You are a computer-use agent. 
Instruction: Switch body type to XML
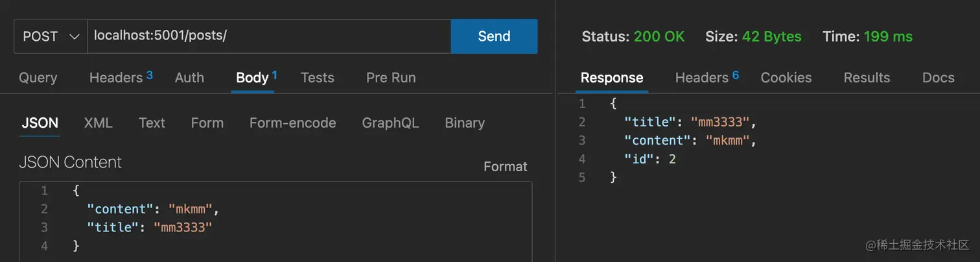coord(98,123)
